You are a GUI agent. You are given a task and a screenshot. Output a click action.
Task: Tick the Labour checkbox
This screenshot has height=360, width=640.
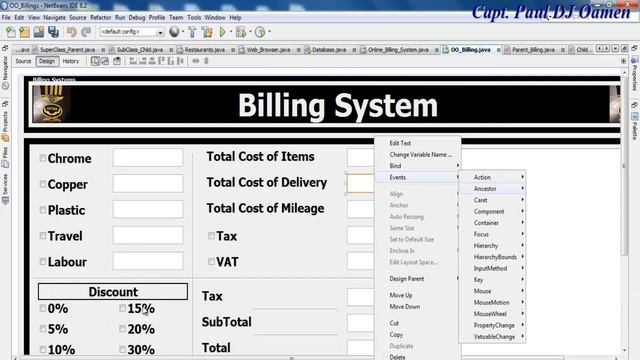pyautogui.click(x=42, y=262)
